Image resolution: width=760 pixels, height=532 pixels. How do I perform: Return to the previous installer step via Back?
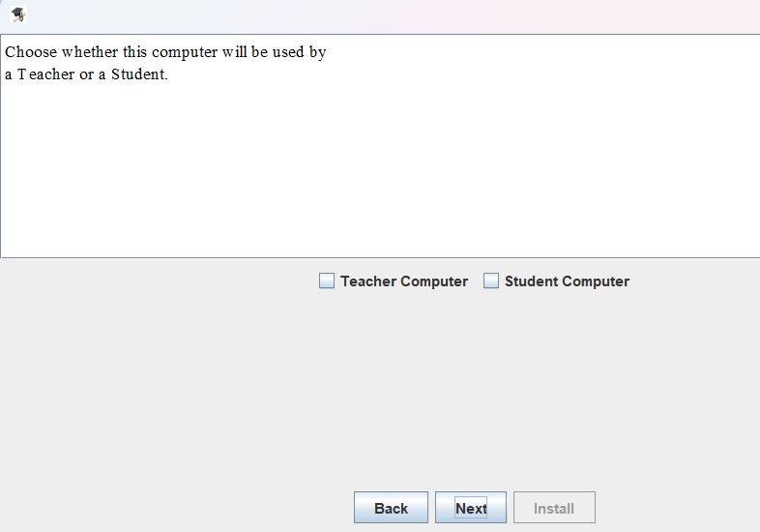coord(392,507)
